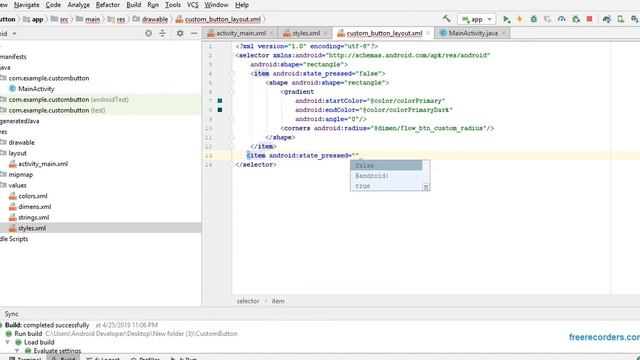Image resolution: width=640 pixels, height=360 pixels.
Task: Toggle fold marker at gradient tag line
Action: tap(232, 92)
